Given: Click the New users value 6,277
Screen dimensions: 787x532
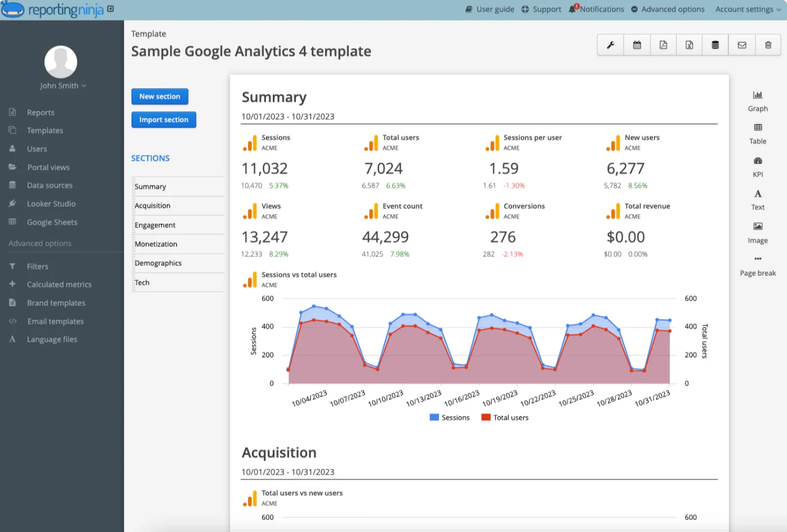Looking at the screenshot, I should (x=625, y=169).
